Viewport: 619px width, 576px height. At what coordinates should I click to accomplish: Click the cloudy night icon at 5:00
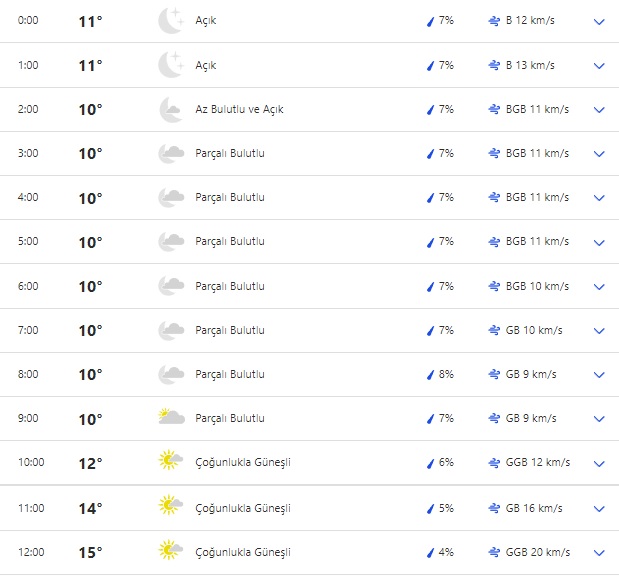point(170,242)
